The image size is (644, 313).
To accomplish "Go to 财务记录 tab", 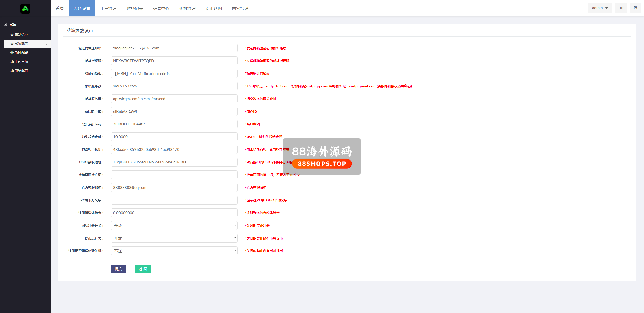I will (134, 8).
